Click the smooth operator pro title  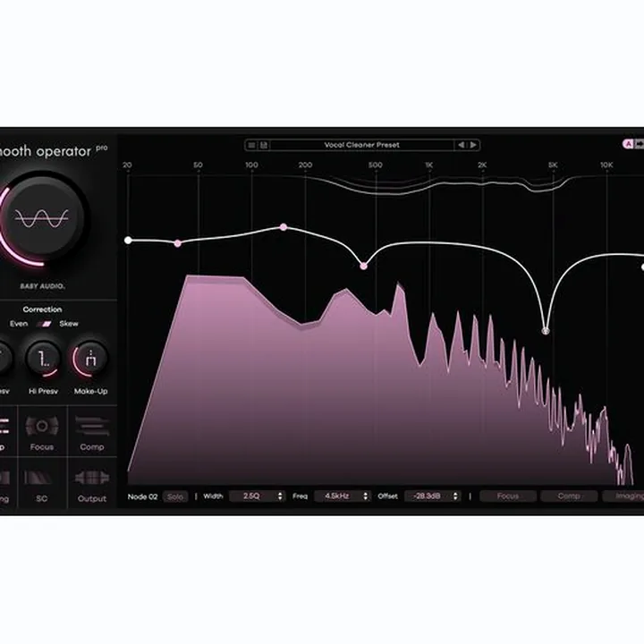pos(54,151)
